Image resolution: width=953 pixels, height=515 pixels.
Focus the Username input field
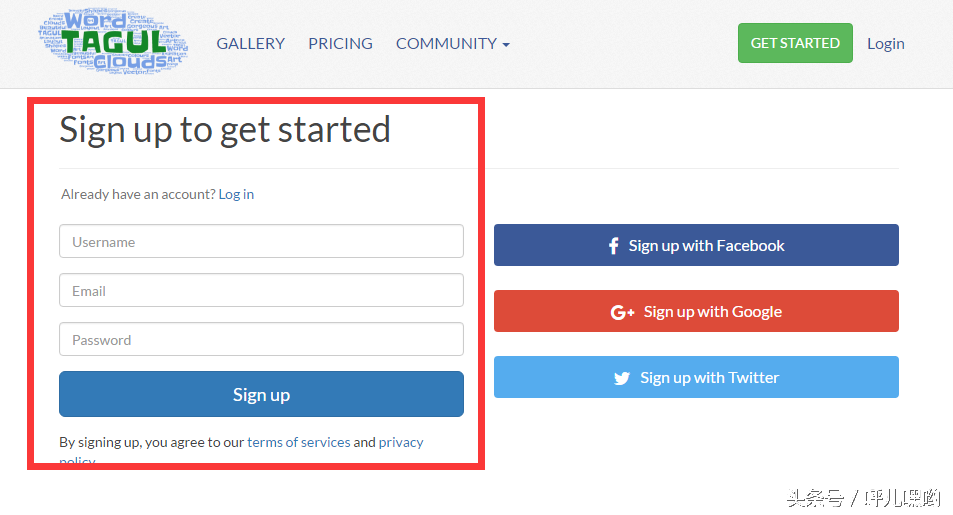(x=261, y=241)
